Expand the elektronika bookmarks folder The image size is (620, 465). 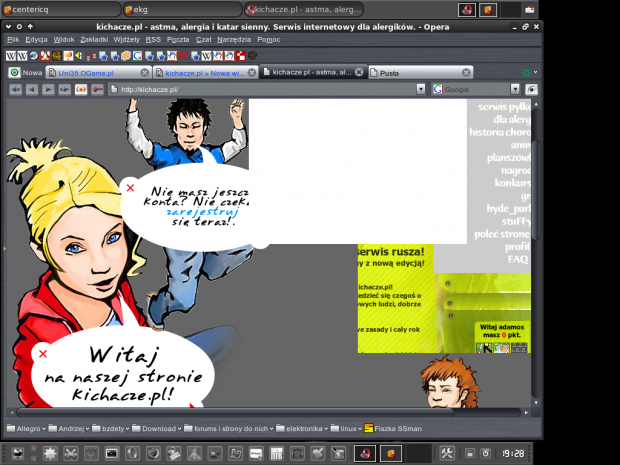coord(302,429)
